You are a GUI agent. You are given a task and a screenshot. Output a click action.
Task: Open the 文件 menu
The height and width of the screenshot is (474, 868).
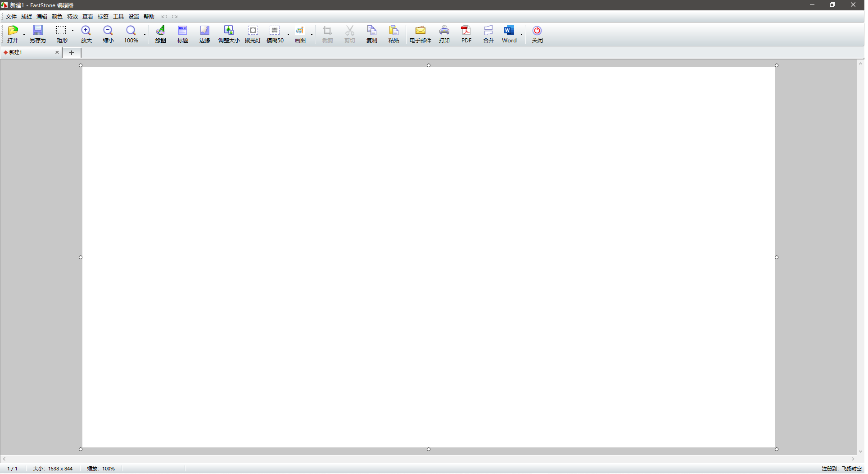[x=11, y=17]
